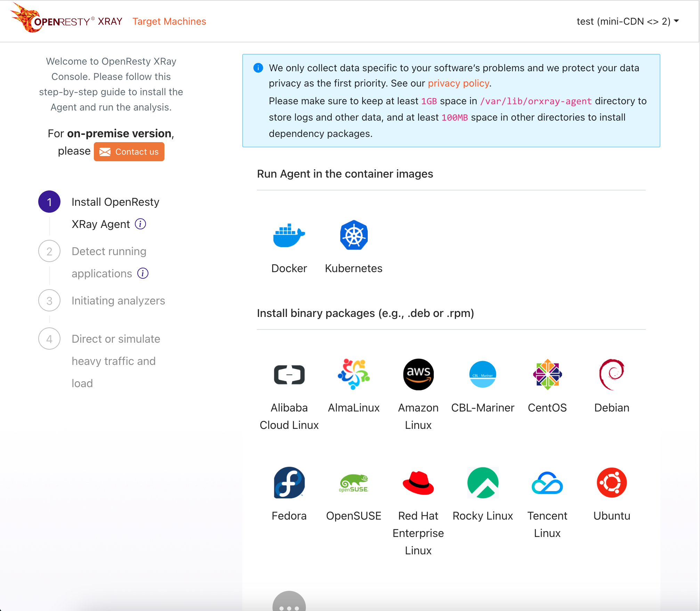Click the Contact us button
This screenshot has width=700, height=611.
[129, 152]
